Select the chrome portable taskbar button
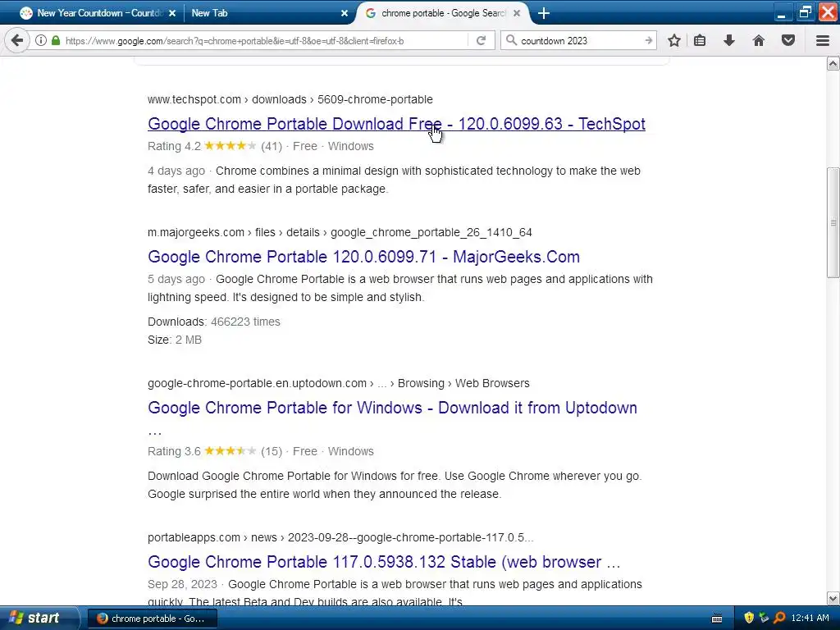The image size is (840, 630). [x=152, y=619]
